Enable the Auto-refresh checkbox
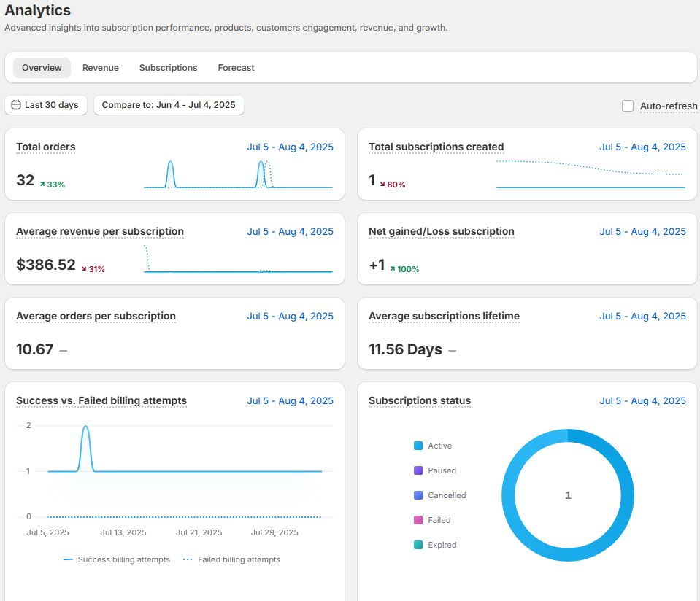Image resolution: width=700 pixels, height=601 pixels. click(x=628, y=106)
